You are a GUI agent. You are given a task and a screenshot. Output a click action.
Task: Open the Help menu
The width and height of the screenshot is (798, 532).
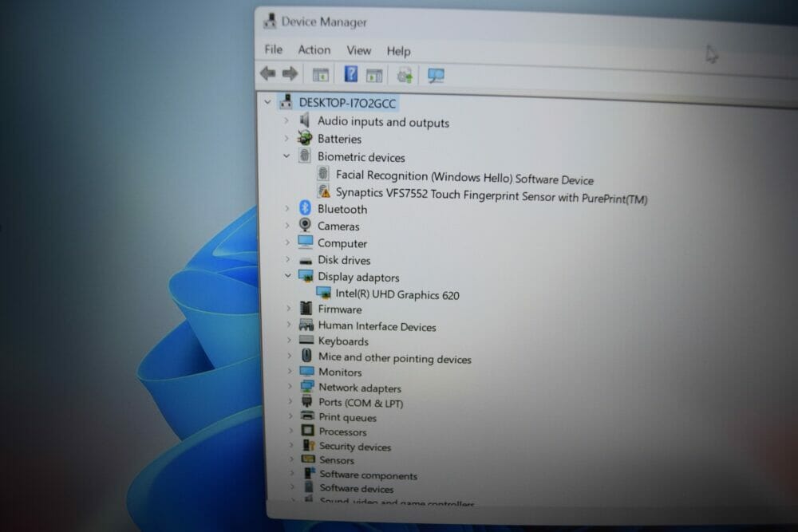click(x=398, y=51)
